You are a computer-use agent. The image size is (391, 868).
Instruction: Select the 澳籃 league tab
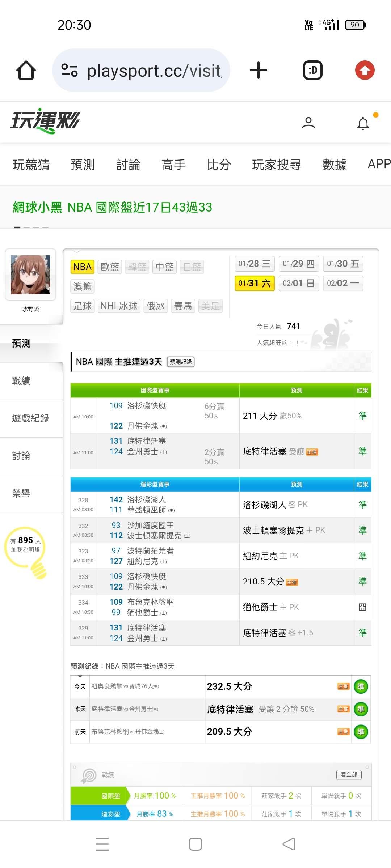pos(83,286)
